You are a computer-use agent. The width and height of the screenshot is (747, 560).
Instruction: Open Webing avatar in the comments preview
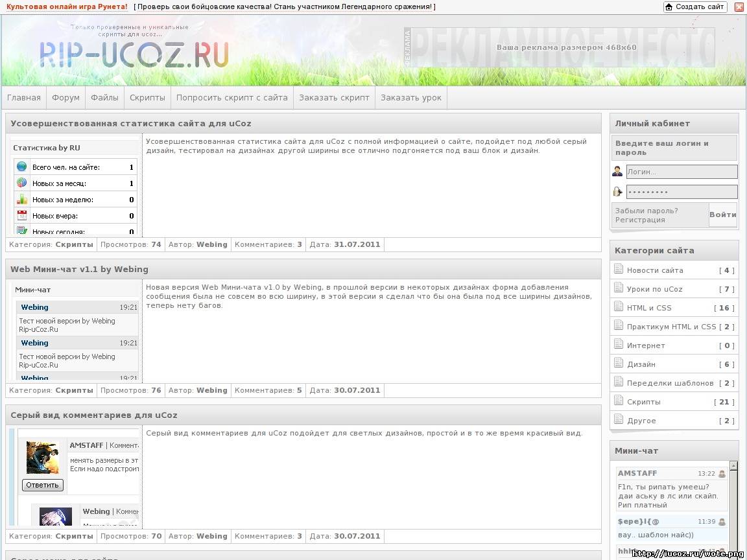coord(56,516)
